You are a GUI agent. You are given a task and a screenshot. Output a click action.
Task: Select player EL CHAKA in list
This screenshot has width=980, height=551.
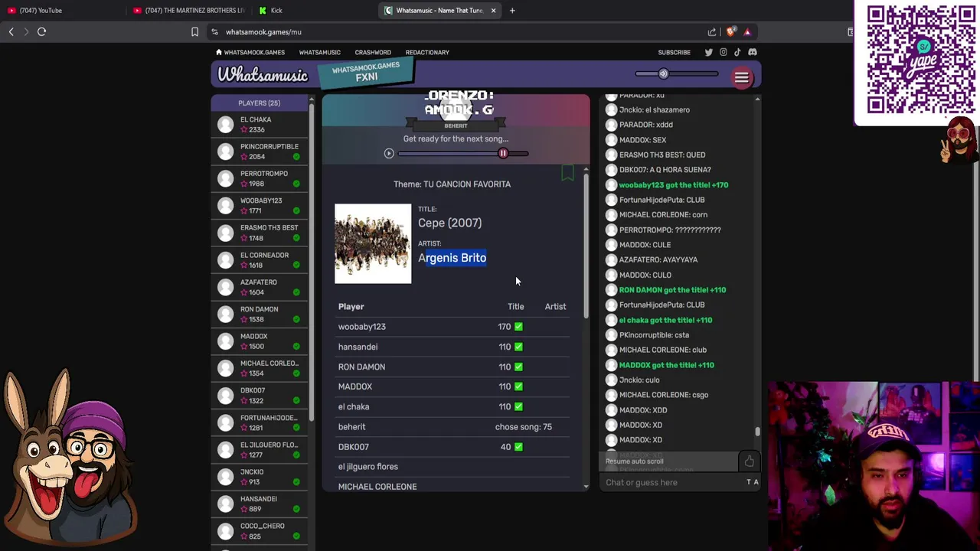(x=259, y=125)
